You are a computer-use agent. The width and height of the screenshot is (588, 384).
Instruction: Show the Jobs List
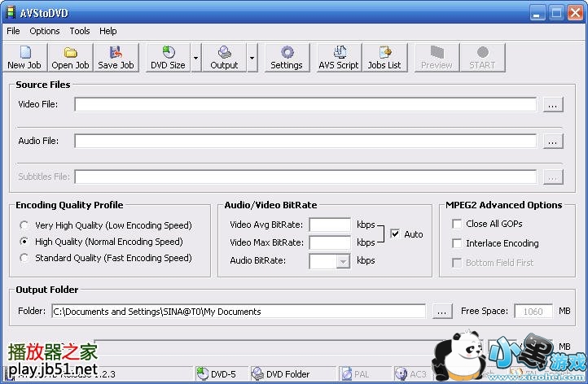coord(384,58)
